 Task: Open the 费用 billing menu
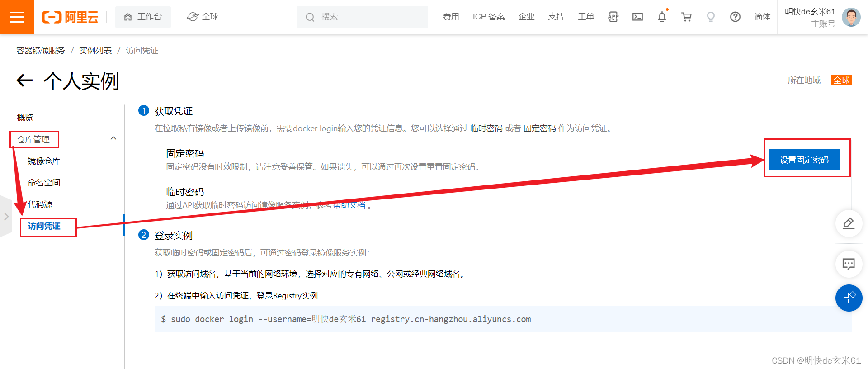point(451,17)
